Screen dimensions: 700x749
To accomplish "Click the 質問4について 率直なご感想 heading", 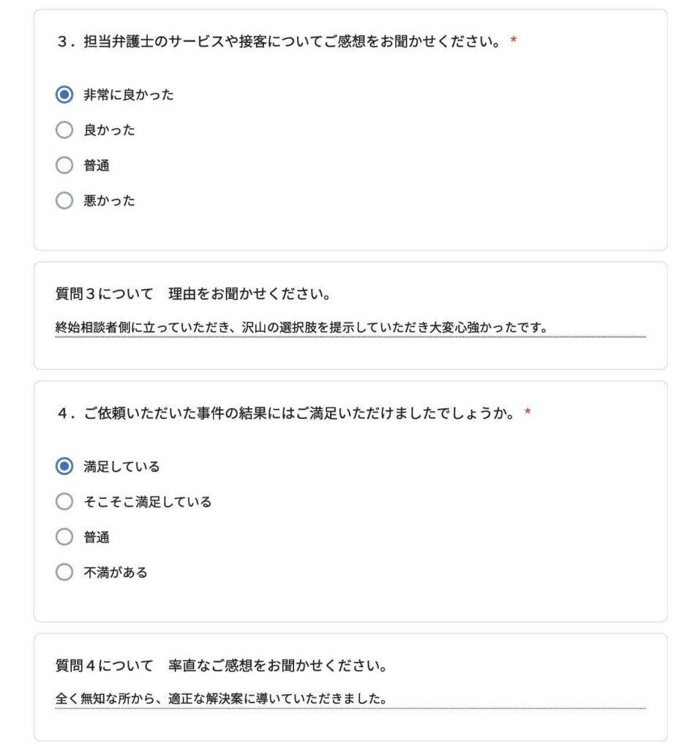I will (x=222, y=666).
